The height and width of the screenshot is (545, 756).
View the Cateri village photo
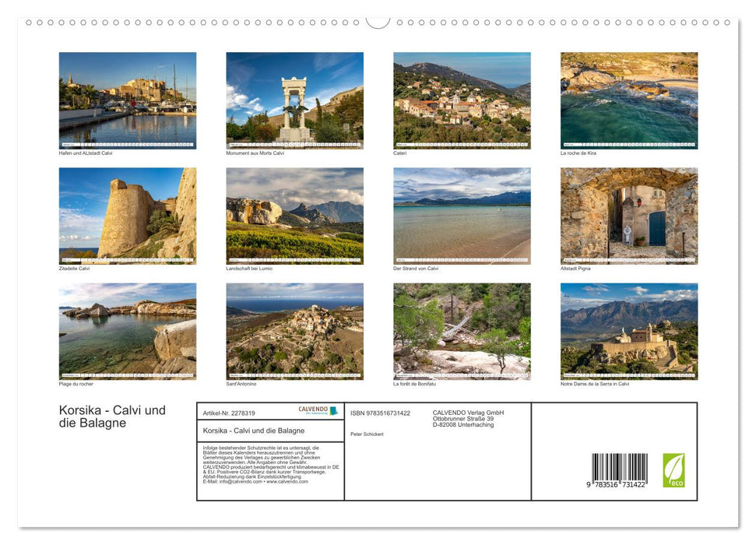462,100
